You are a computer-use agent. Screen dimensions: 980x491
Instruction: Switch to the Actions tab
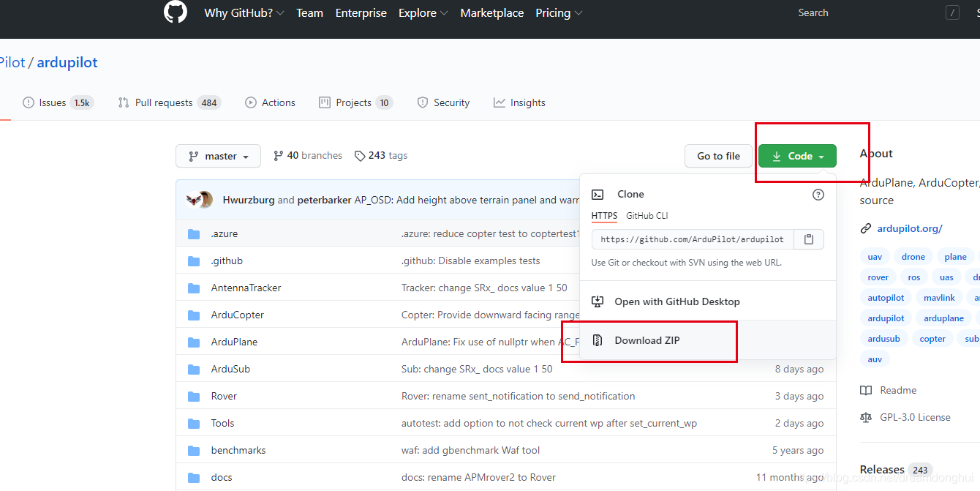(271, 103)
